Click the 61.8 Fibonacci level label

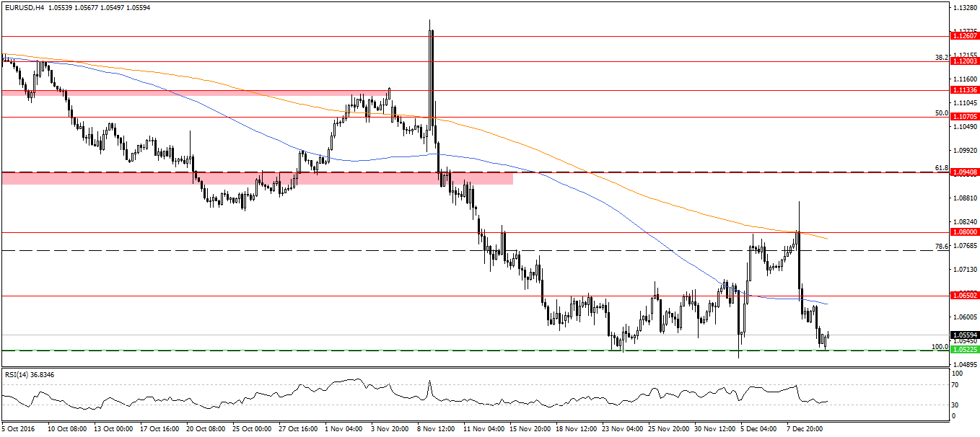coord(940,168)
